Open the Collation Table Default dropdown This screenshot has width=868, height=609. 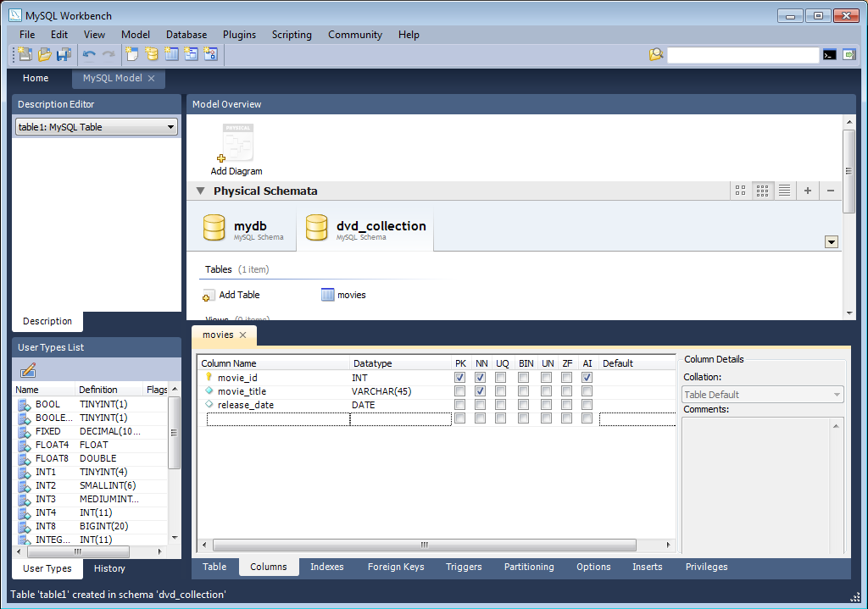click(763, 395)
